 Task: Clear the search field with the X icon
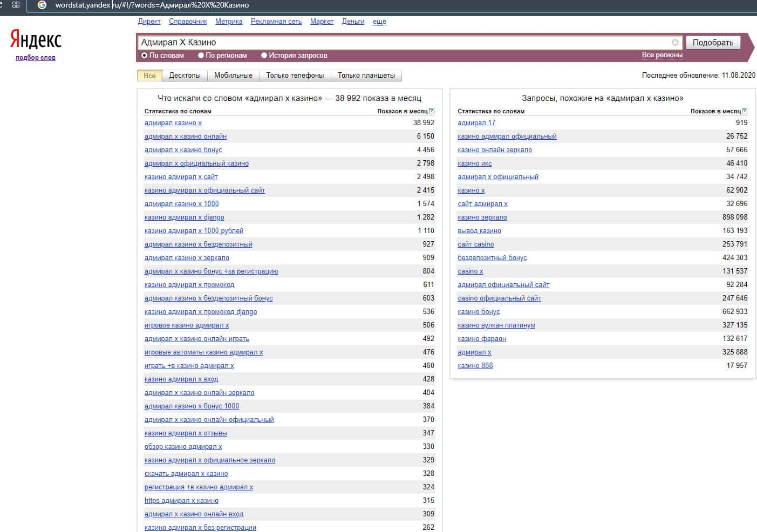675,43
